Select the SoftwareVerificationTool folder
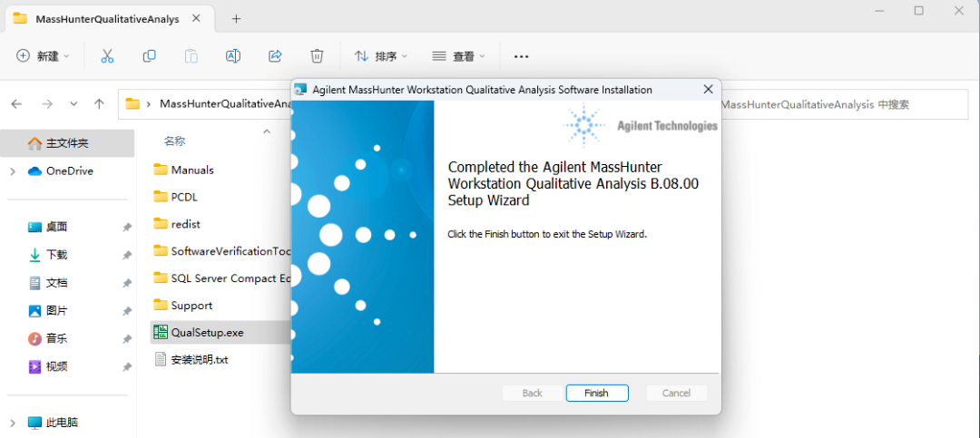This screenshot has width=980, height=438. pyautogui.click(x=221, y=251)
